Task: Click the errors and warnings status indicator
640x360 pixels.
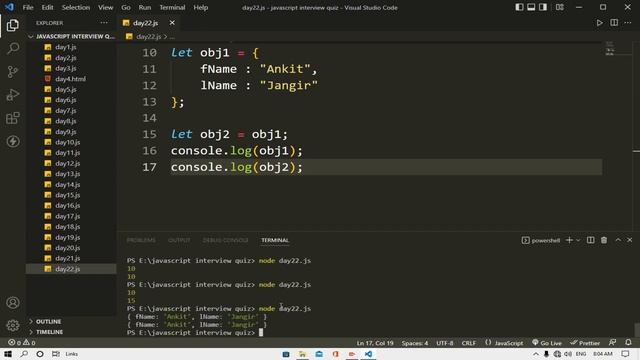Action: [x=22, y=343]
